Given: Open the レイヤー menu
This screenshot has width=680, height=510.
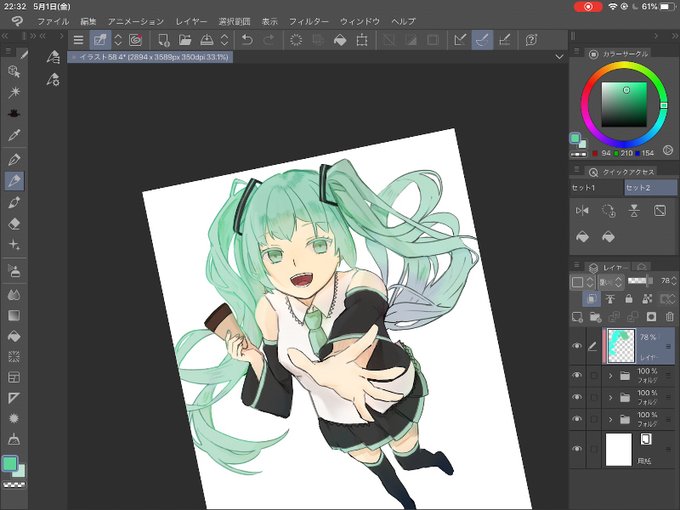Looking at the screenshot, I should (191, 21).
